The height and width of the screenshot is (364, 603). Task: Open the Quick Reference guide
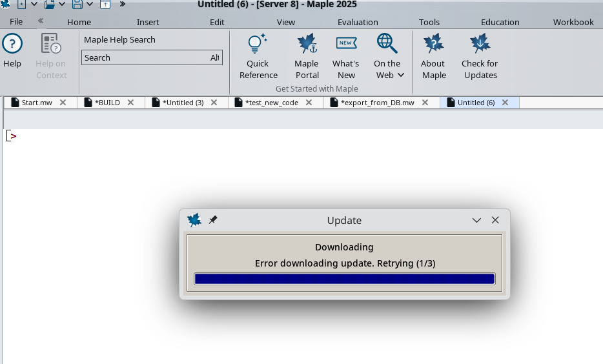point(258,57)
